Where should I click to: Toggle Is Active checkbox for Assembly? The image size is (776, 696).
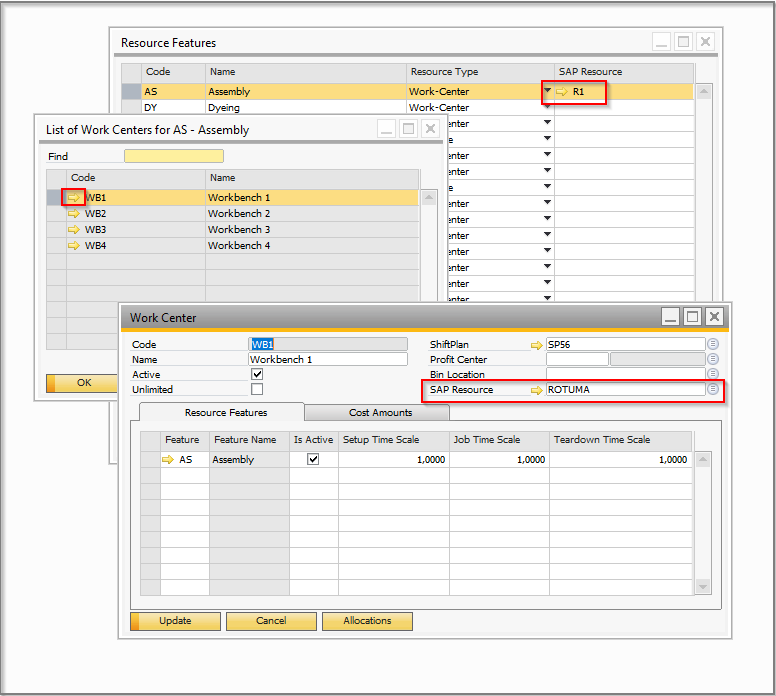tap(313, 460)
